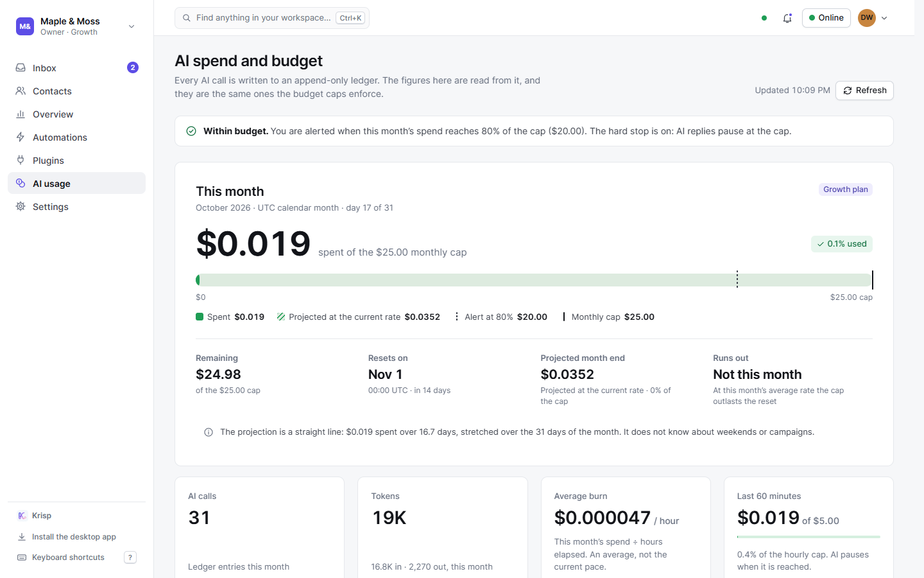Click the monthly spend progress bar
This screenshot has height=578, width=924.
534,280
